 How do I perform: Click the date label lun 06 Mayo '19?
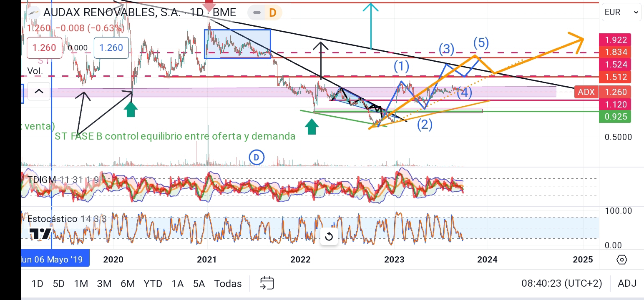click(x=55, y=259)
